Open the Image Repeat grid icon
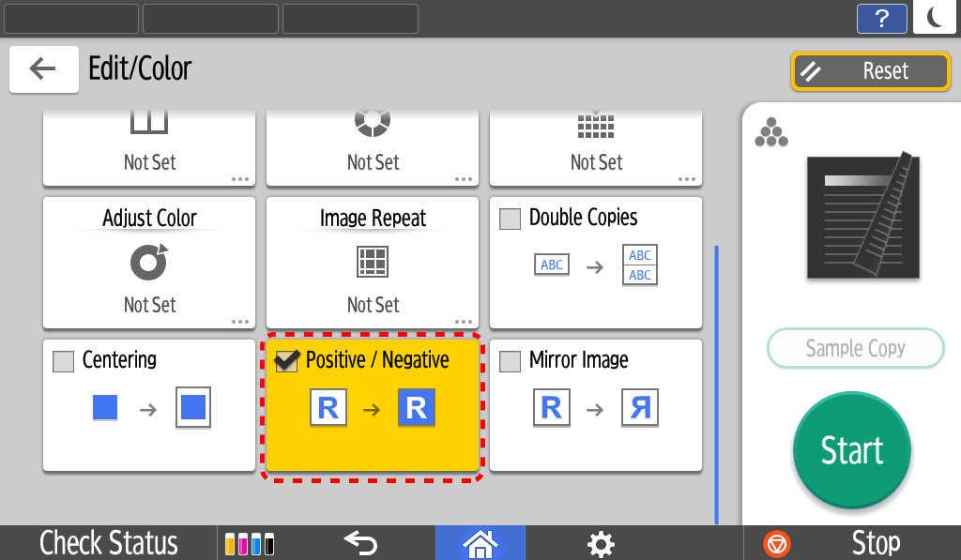Image resolution: width=961 pixels, height=560 pixels. (372, 263)
